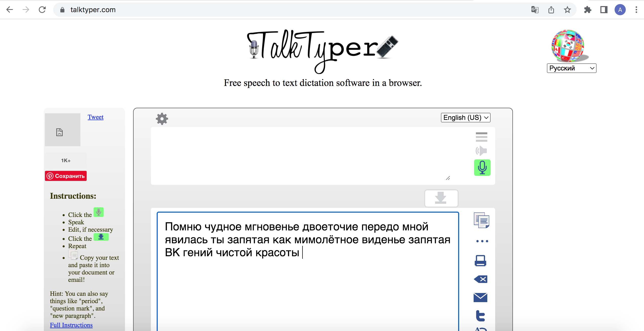This screenshot has width=644, height=331.
Task: Click the Google Translate icon in address bar
Action: coord(535,10)
